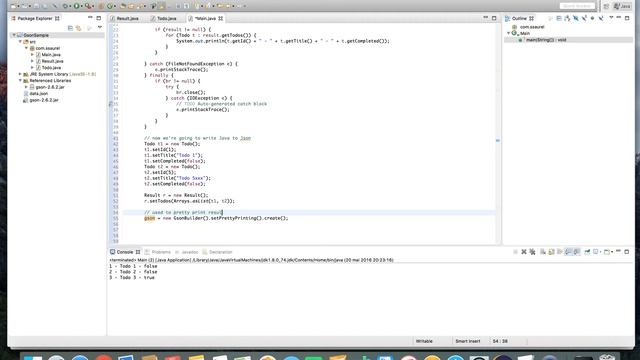Open the Javadoc tab

(187, 252)
